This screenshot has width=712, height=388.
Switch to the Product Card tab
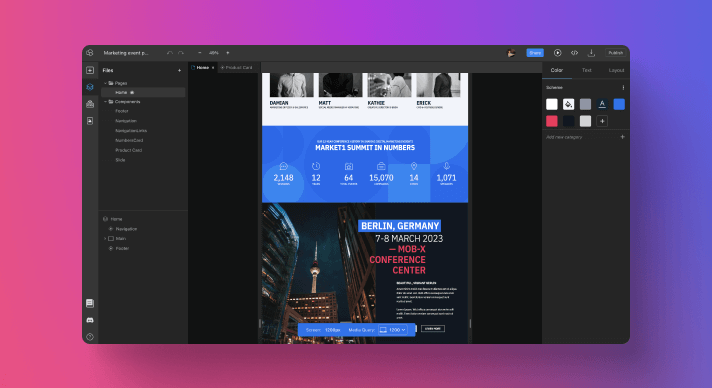237,68
